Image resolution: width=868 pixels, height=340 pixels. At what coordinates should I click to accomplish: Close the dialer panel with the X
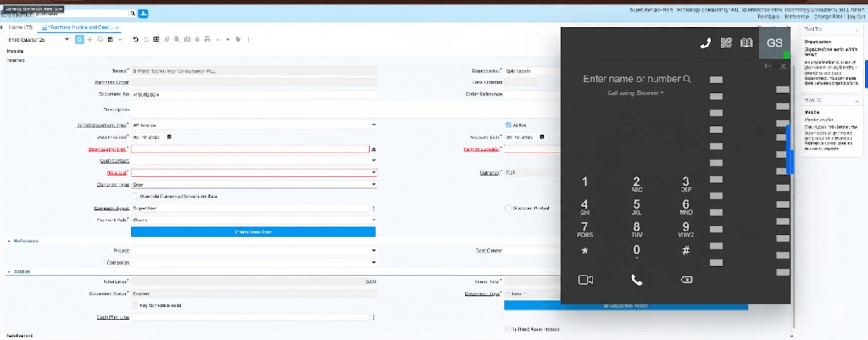(x=782, y=66)
